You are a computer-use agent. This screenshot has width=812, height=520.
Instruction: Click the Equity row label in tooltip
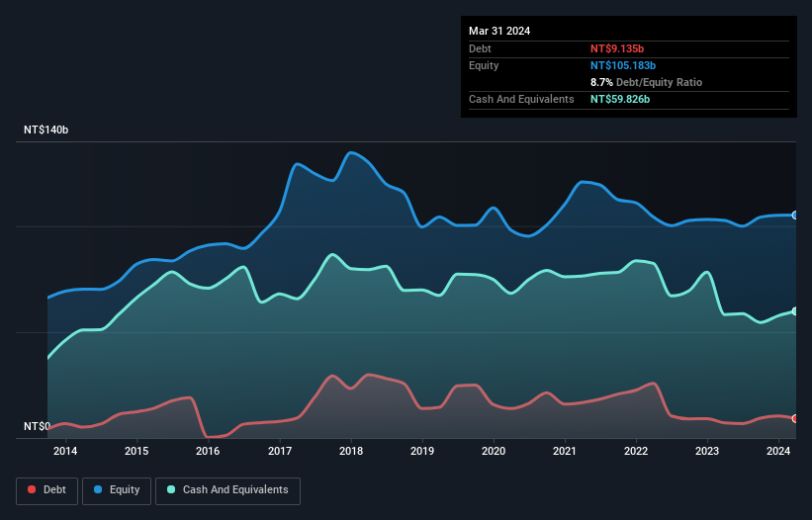pos(484,65)
